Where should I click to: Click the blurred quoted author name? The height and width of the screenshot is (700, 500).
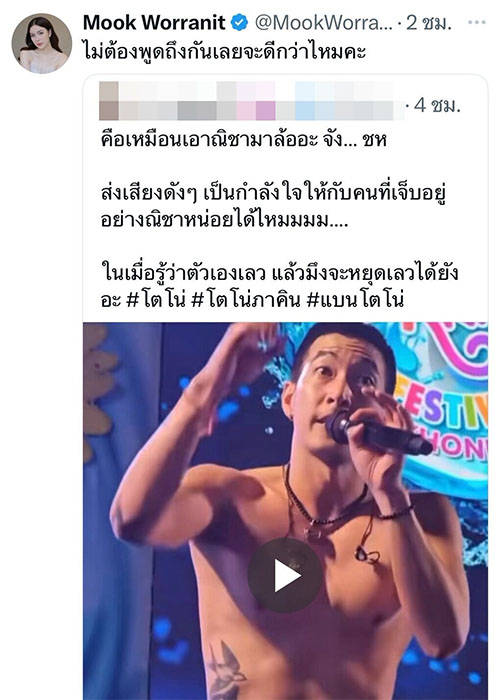point(262,101)
